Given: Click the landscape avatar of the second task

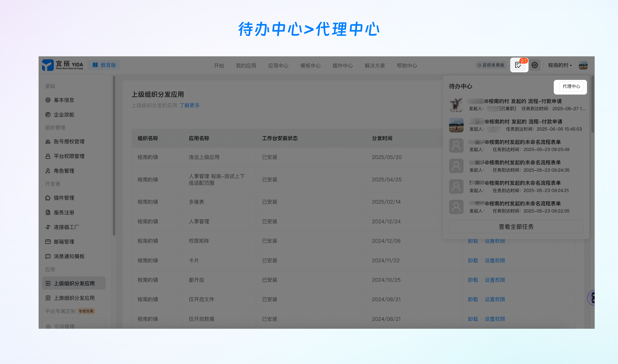Looking at the screenshot, I should (456, 125).
